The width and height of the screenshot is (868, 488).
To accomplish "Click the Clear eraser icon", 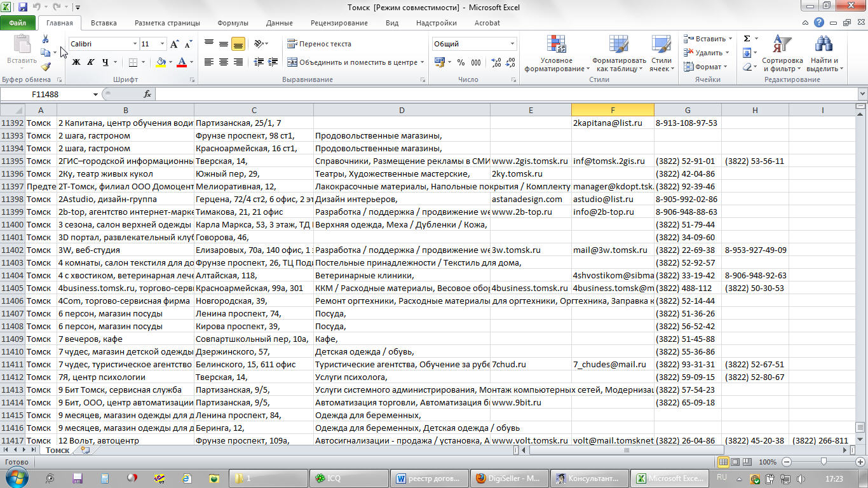I will [x=747, y=67].
